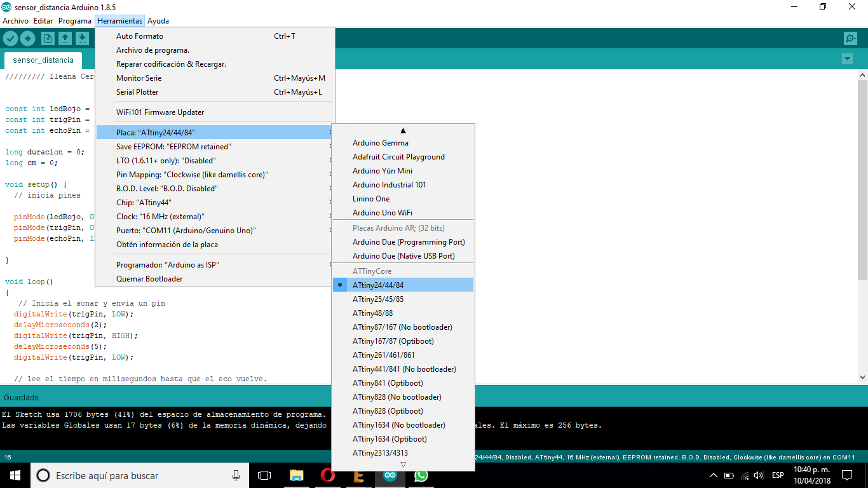
Task: Expand the Clock 16 MHz submenu
Action: coord(215,217)
